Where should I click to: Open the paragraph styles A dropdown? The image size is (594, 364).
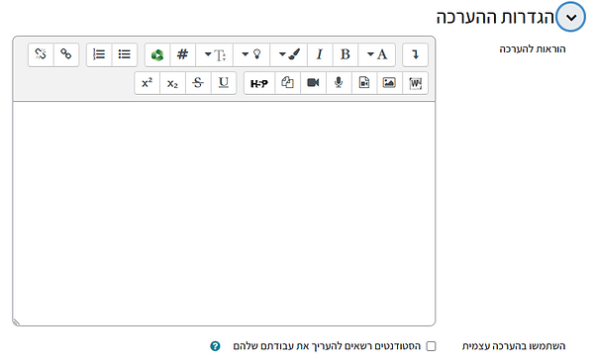[x=377, y=54]
